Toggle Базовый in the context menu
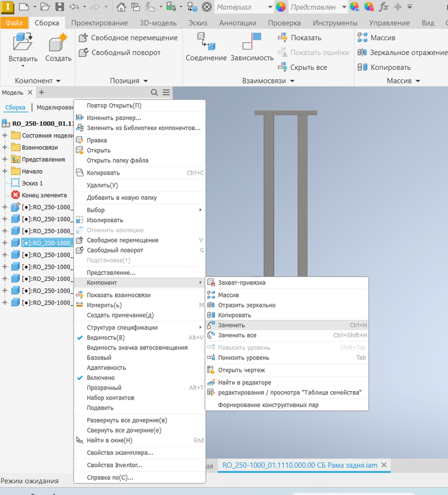 pyautogui.click(x=140, y=358)
